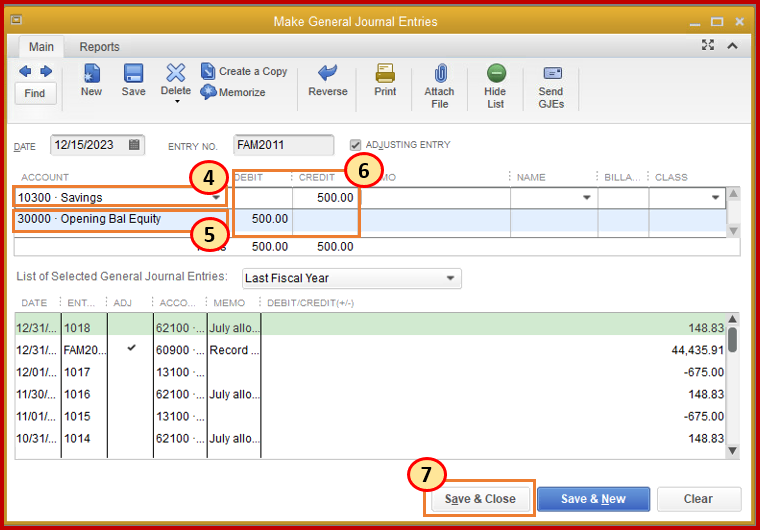Viewport: 760px width, 530px height.
Task: Click the Entry No. field FAM2011
Action: (284, 145)
